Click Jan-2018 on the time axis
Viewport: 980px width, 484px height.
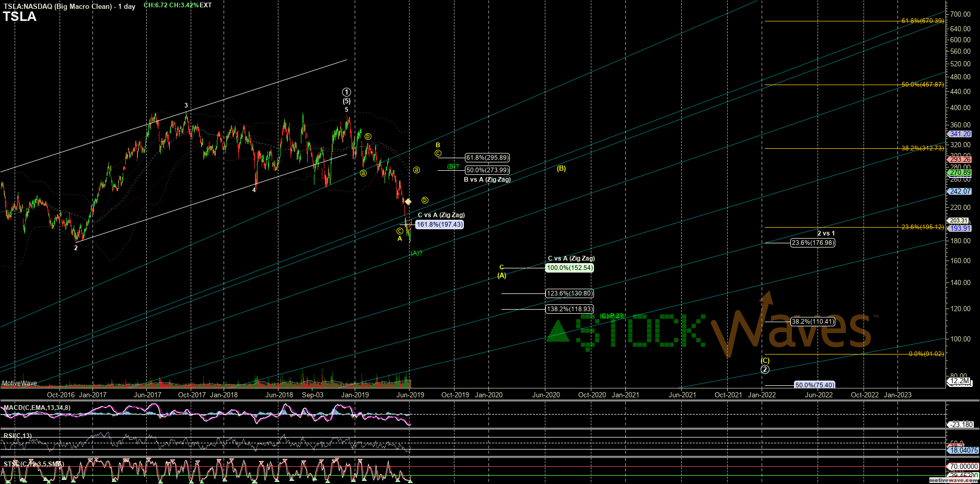tap(224, 395)
